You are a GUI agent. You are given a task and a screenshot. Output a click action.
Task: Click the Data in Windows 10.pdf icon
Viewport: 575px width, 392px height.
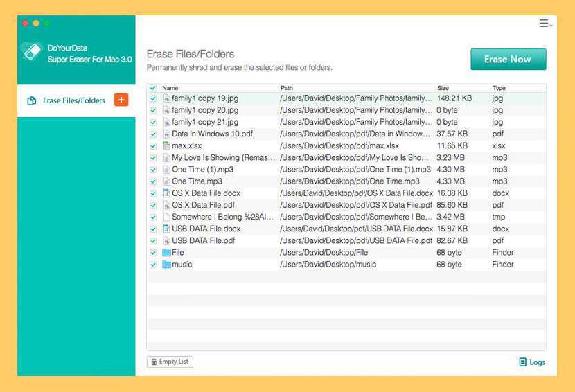coord(166,134)
